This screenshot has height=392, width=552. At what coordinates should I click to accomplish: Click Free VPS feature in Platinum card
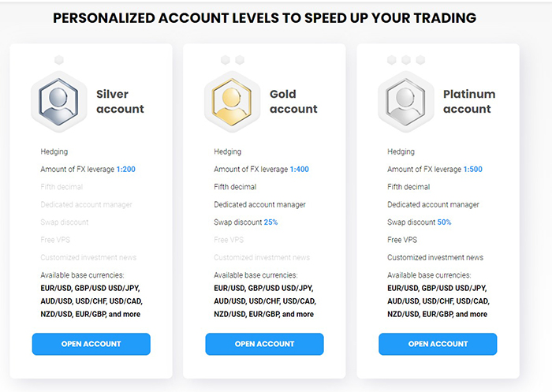point(401,240)
